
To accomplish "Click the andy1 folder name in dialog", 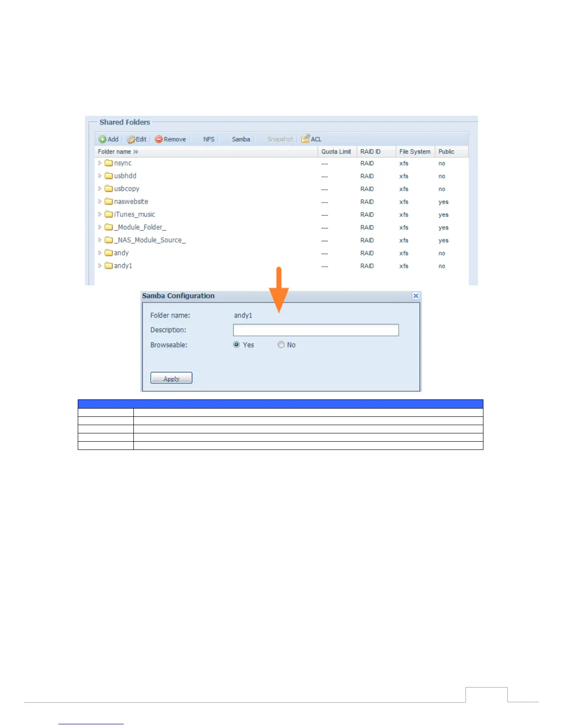I will (243, 315).
